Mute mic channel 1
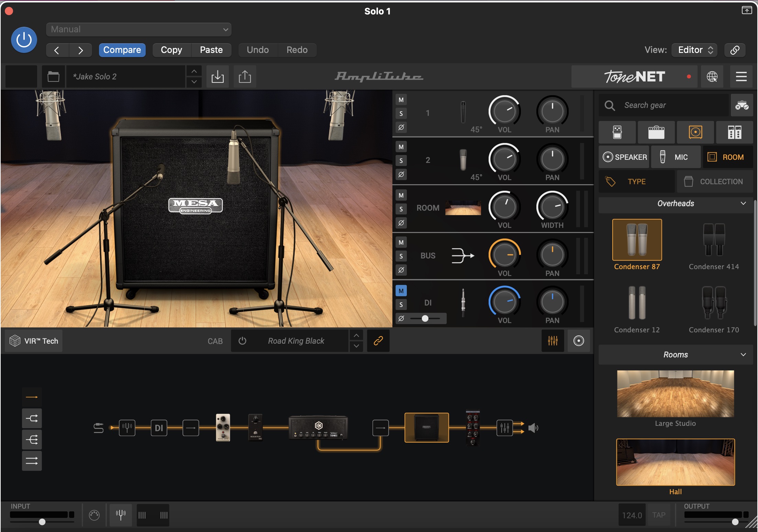 [401, 100]
